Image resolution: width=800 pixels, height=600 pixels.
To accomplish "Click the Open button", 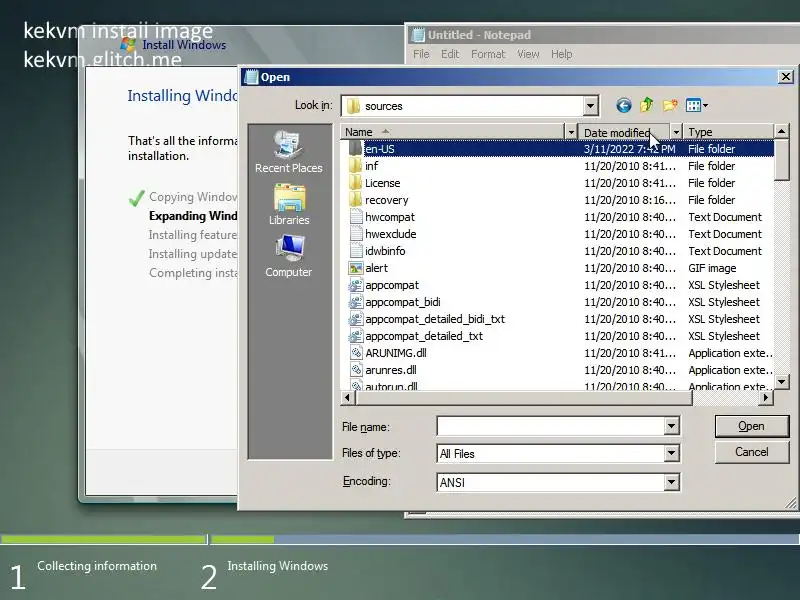I will pyautogui.click(x=752, y=426).
